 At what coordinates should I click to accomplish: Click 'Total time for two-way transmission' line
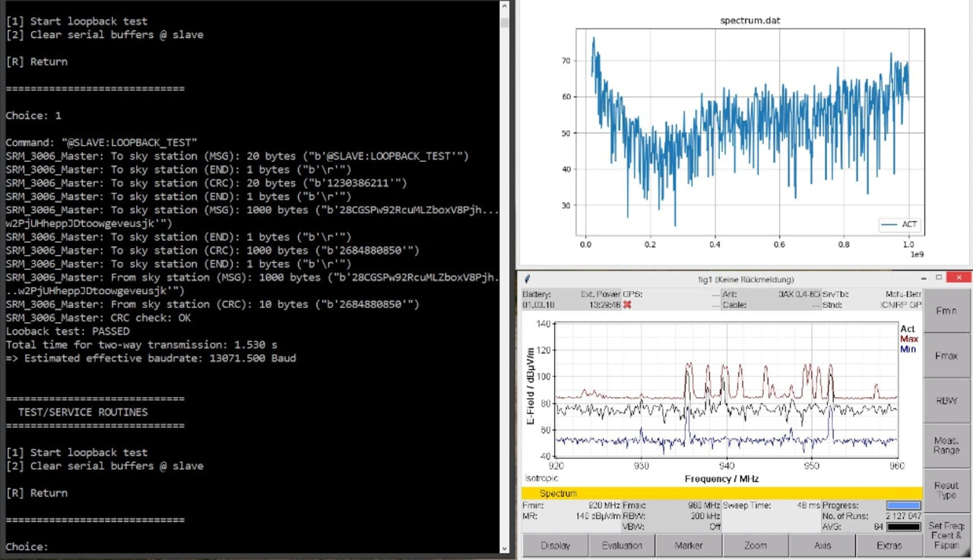click(x=141, y=344)
